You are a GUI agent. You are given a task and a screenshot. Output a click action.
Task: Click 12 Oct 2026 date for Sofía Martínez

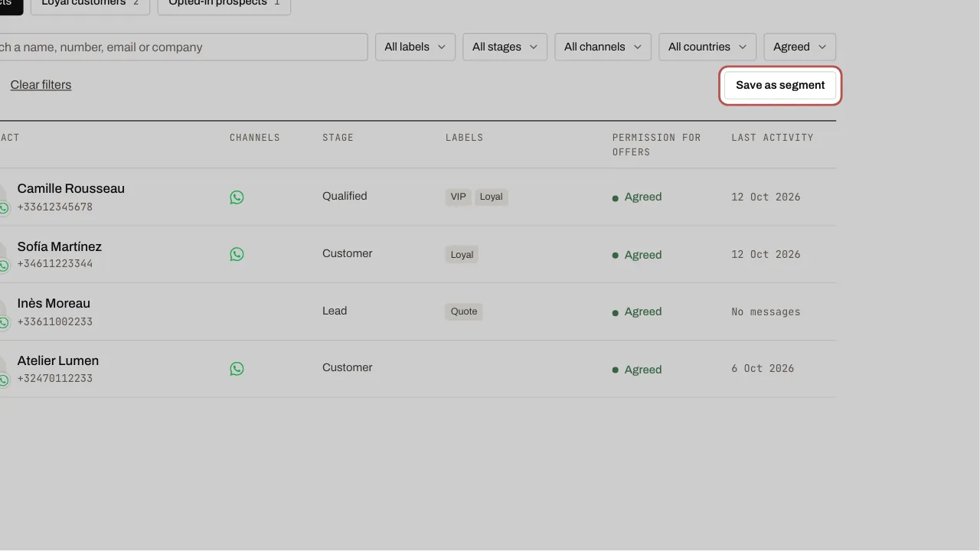766,255
